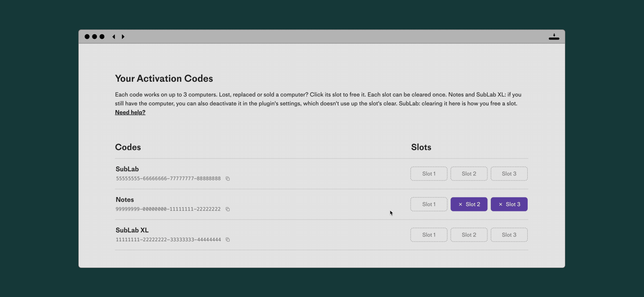Click the SubLab XL product name
Screen dimensions: 644x297
pos(132,230)
